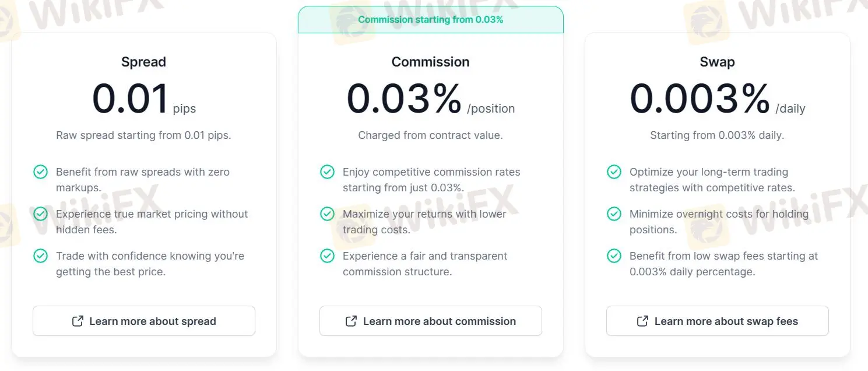Click check icon beside competitive commission rates
Viewport: 868px width, 371px height.
coord(327,172)
